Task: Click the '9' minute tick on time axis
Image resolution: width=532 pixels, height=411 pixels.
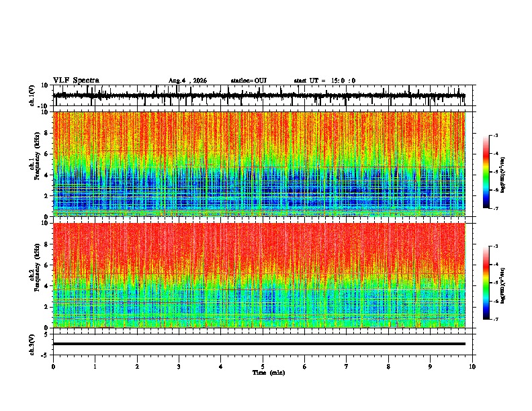Action: pos(430,367)
